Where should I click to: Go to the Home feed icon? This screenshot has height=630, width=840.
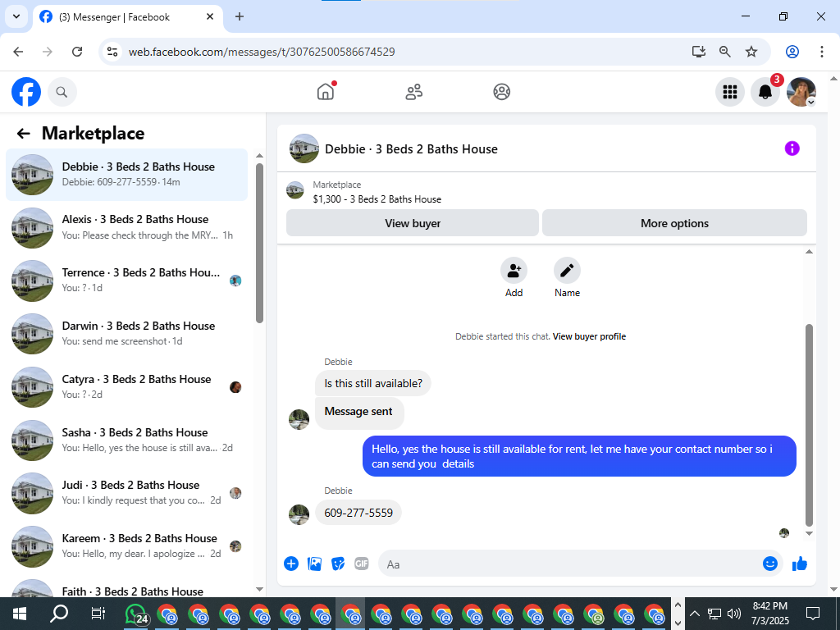click(326, 92)
